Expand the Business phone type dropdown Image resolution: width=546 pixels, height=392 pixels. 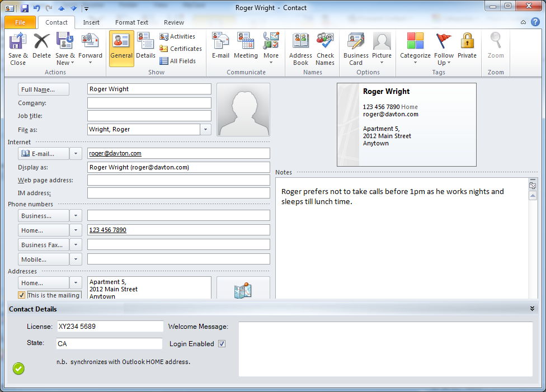coord(76,216)
